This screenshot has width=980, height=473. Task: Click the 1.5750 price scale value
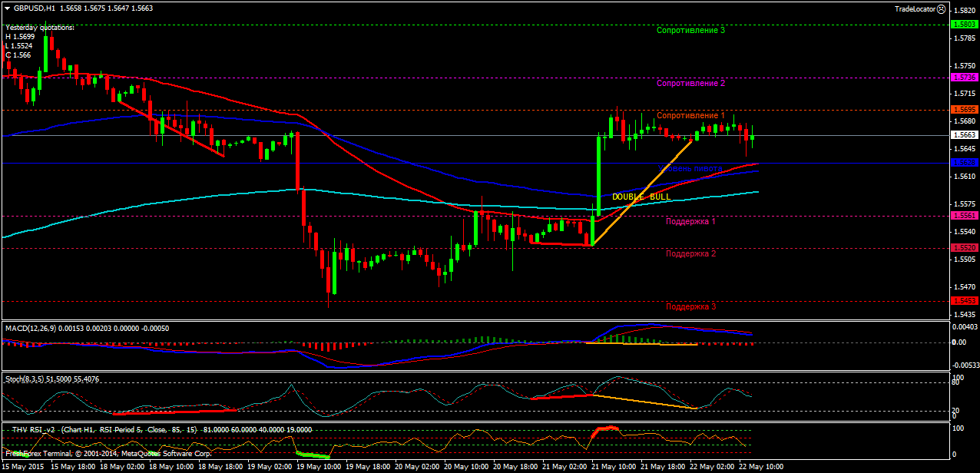(x=963, y=66)
